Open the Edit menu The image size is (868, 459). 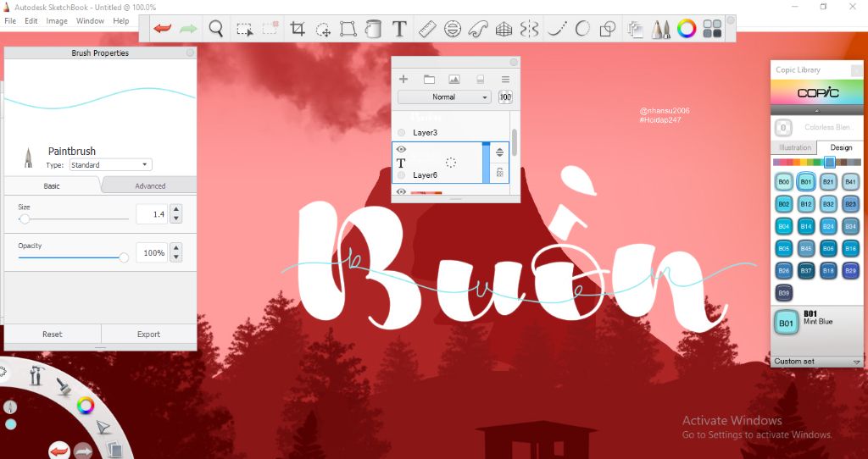(31, 21)
